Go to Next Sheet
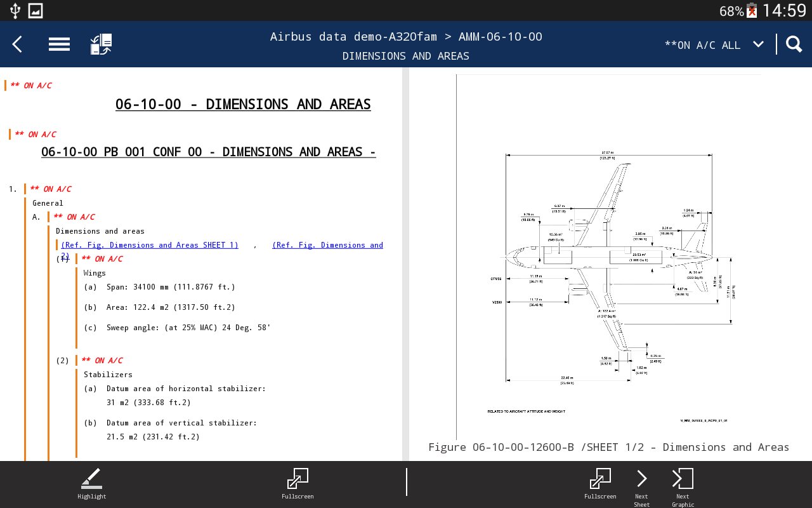This screenshot has height=508, width=812. point(642,483)
